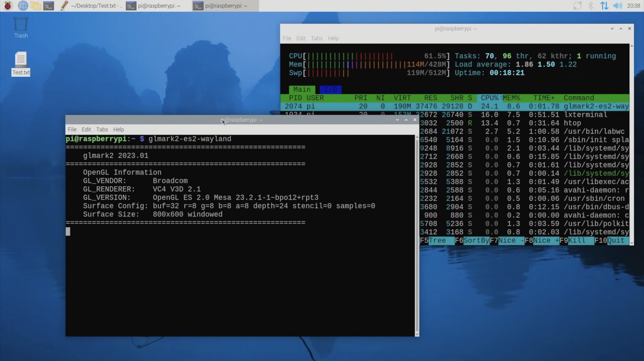Click the software updater tray icon
Viewport: 644px width, 361px height.
click(577, 6)
